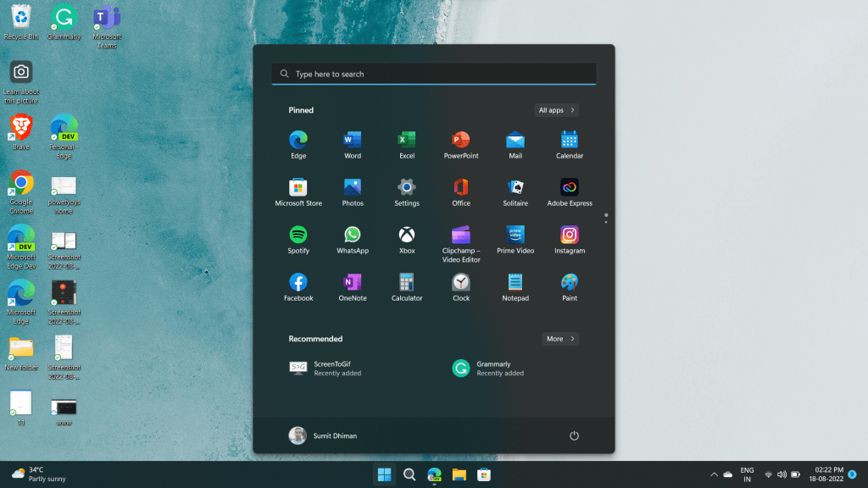Launch the Office app
Image resolution: width=868 pixels, height=488 pixels.
(x=461, y=192)
